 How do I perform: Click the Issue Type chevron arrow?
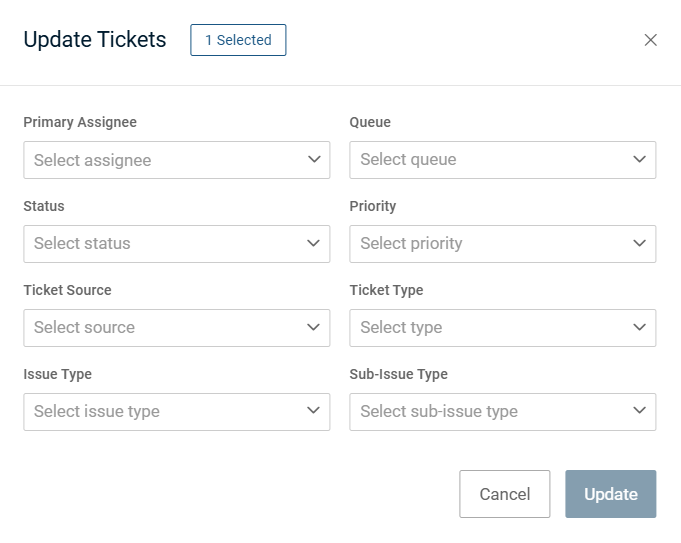314,411
